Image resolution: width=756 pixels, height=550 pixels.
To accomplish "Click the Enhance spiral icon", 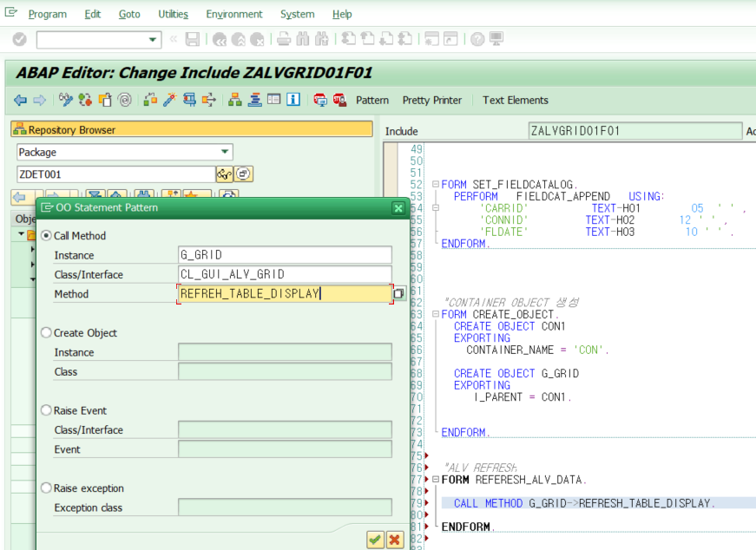I will (125, 101).
